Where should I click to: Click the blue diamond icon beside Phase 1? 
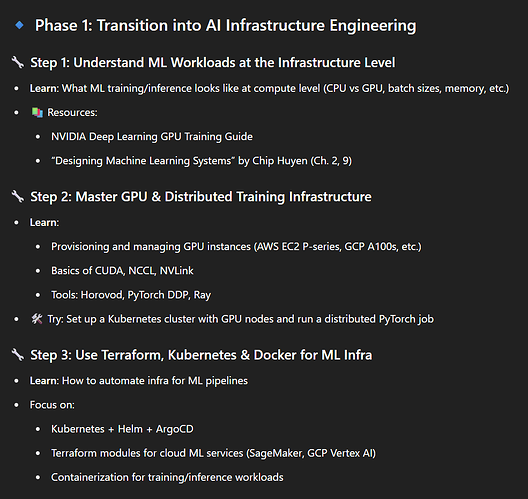point(20,25)
